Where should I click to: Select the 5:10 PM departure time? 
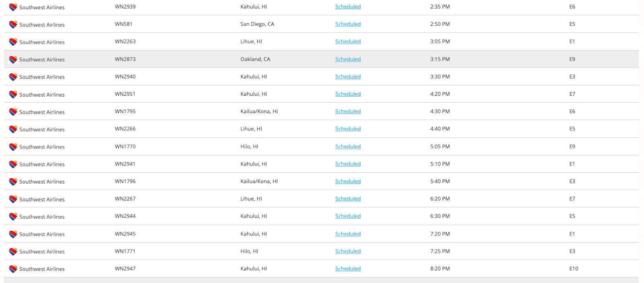coord(440,164)
